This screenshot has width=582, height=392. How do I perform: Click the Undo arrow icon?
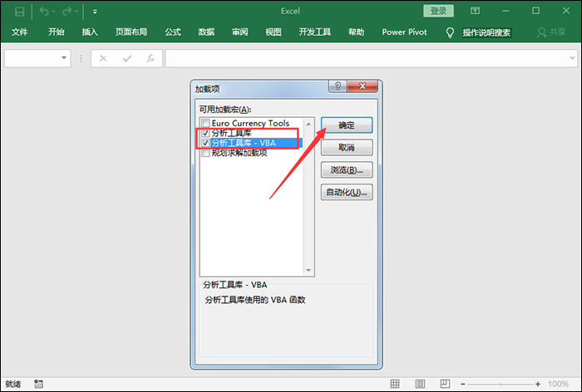point(44,12)
